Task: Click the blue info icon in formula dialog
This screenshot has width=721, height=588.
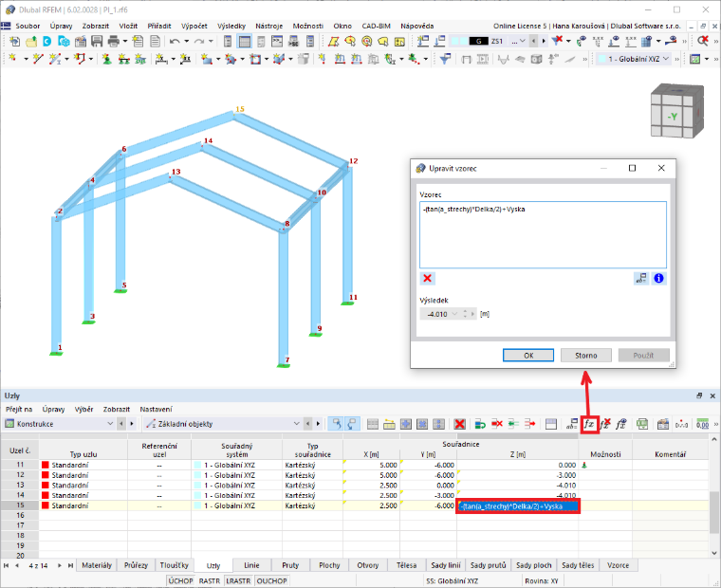Action: (658, 278)
